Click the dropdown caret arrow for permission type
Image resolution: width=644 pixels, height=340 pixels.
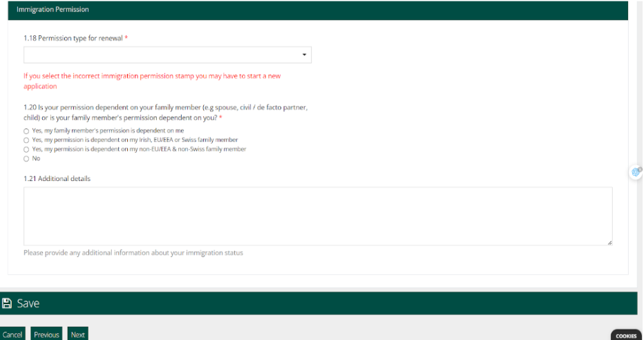304,55
